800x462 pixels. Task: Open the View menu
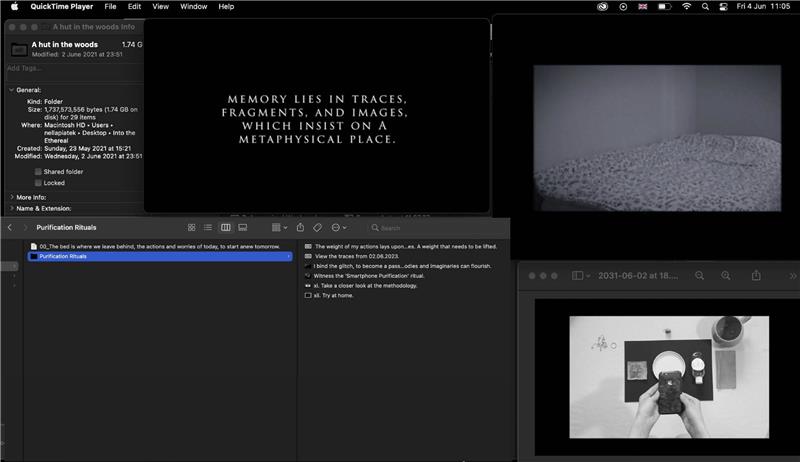coord(161,6)
